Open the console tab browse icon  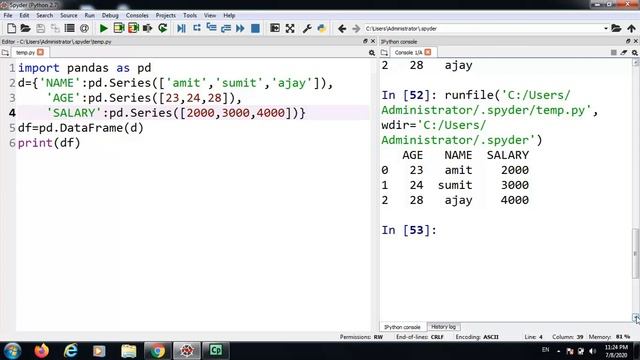click(x=384, y=53)
